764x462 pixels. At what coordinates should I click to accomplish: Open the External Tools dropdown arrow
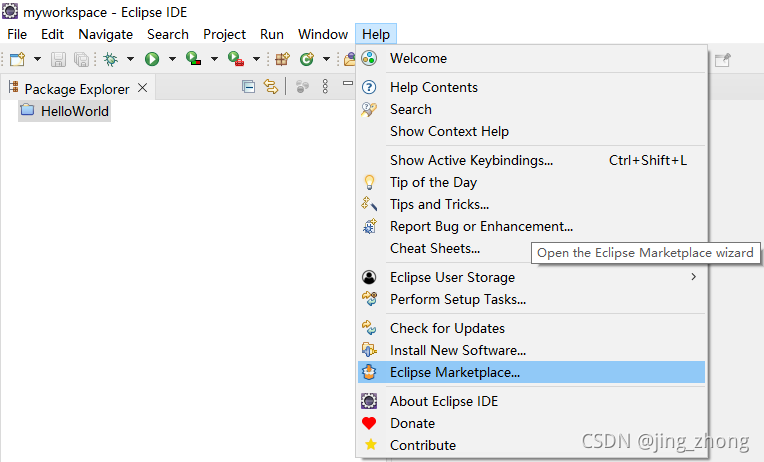[x=256, y=59]
